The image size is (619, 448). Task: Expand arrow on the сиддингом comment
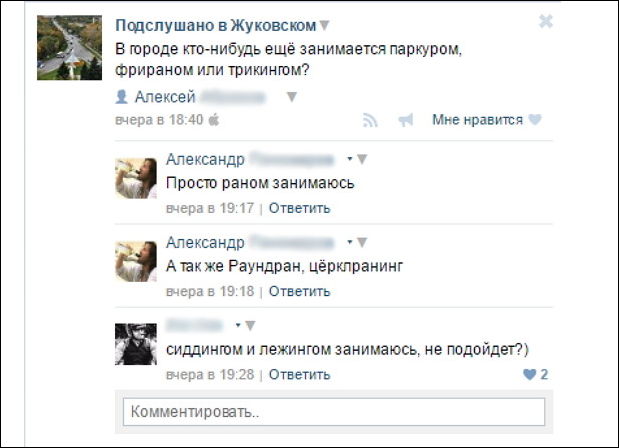click(x=249, y=325)
